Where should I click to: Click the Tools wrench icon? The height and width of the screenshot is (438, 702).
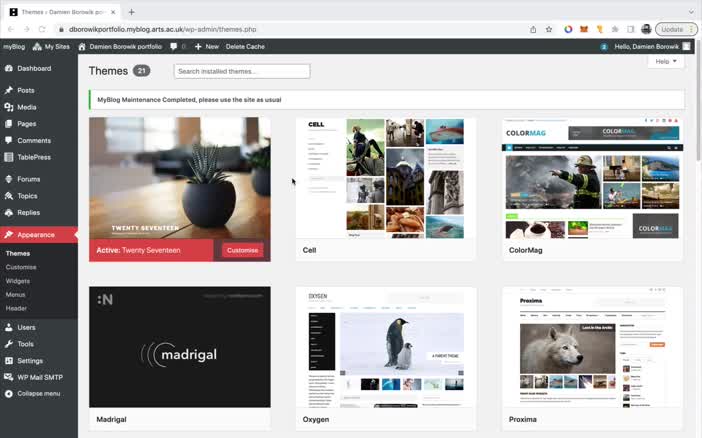click(x=9, y=344)
